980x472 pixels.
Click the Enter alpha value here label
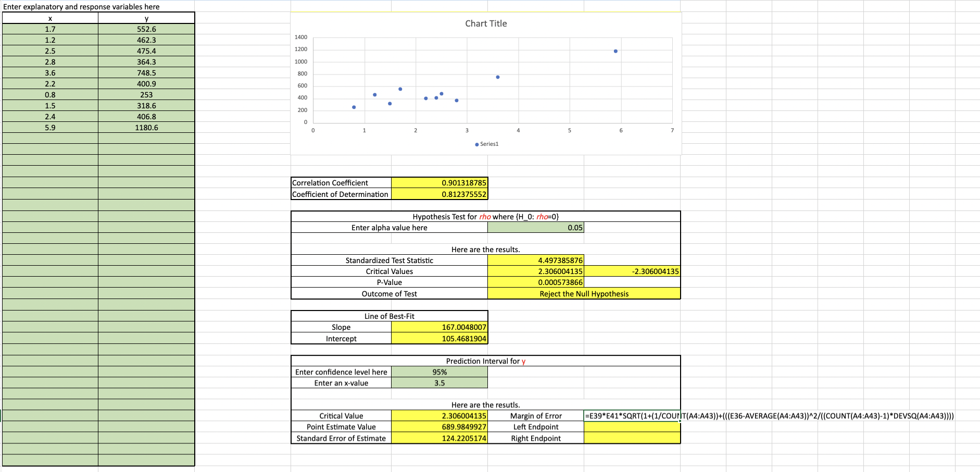390,228
